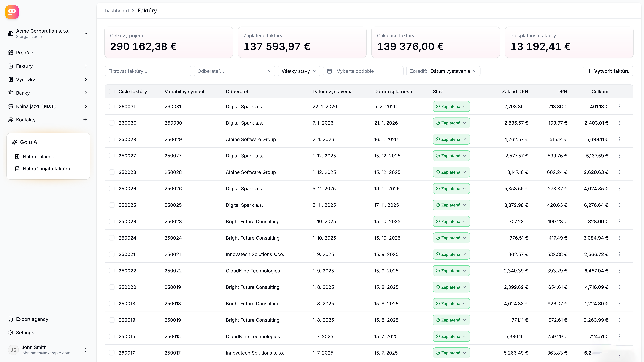This screenshot has width=644, height=362.
Task: Change Zaplatená status of invoice 260031
Action: (x=451, y=106)
